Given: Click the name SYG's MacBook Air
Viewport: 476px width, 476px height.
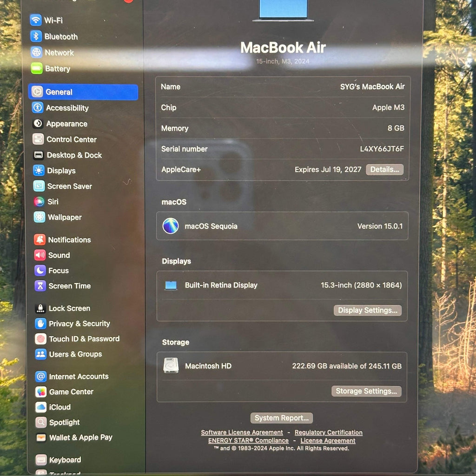Looking at the screenshot, I should click(372, 87).
